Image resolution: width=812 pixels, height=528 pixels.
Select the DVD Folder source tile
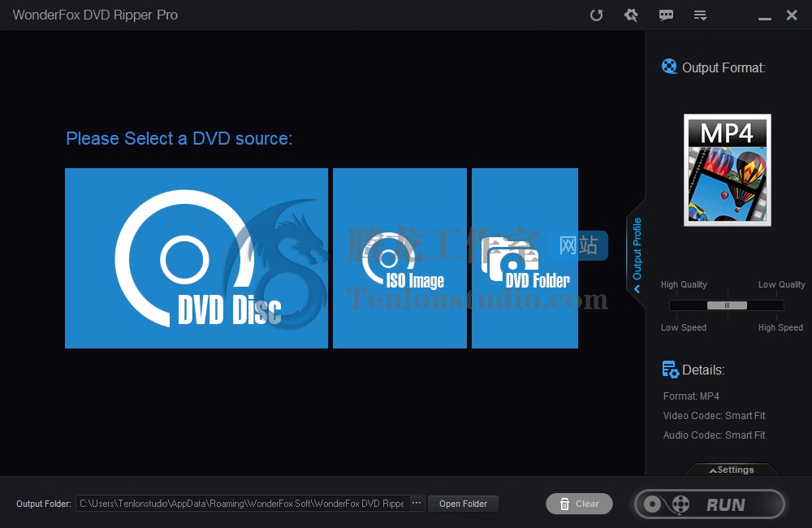pyautogui.click(x=525, y=258)
